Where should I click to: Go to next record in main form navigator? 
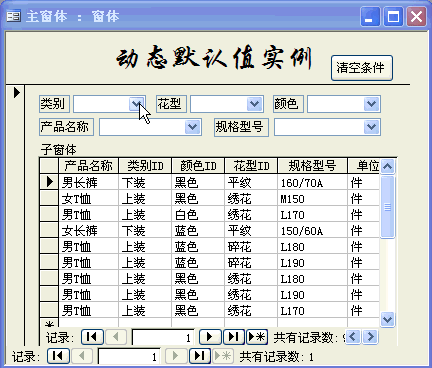(176, 356)
